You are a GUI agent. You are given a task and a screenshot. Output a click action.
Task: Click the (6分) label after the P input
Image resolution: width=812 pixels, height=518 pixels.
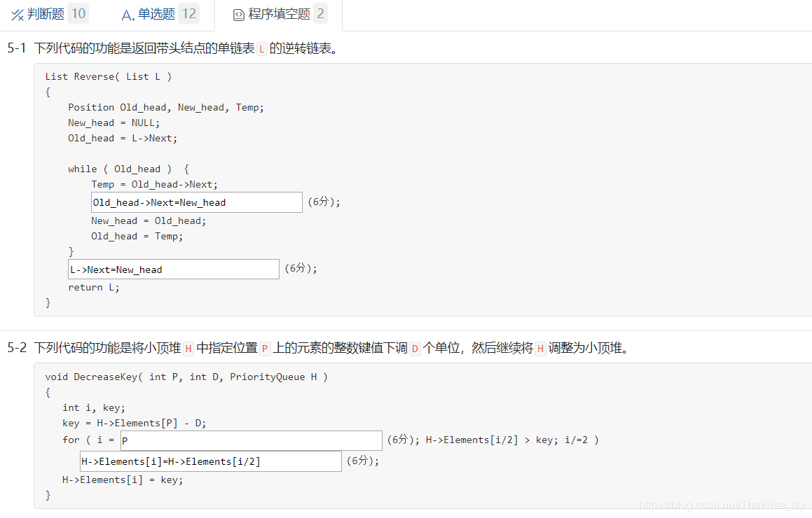click(400, 440)
